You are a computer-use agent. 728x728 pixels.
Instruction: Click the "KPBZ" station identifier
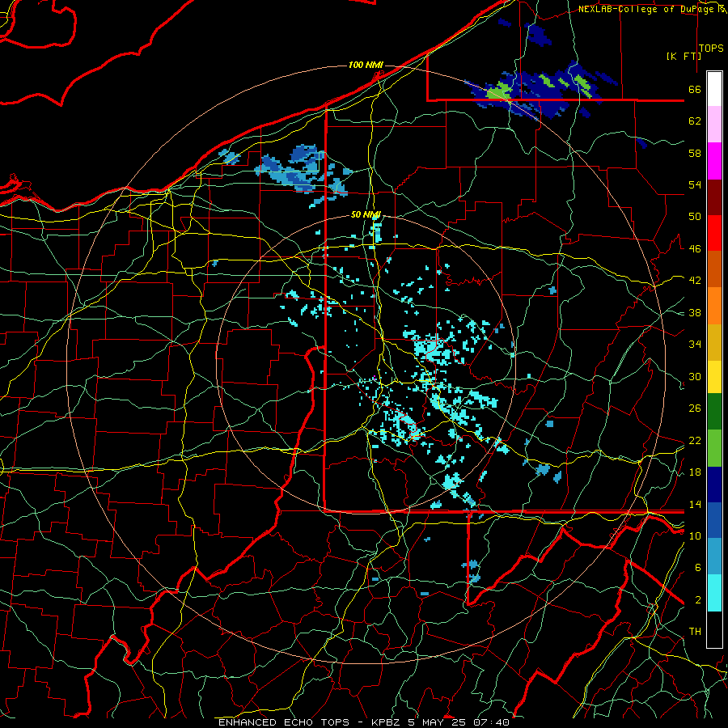(385, 722)
